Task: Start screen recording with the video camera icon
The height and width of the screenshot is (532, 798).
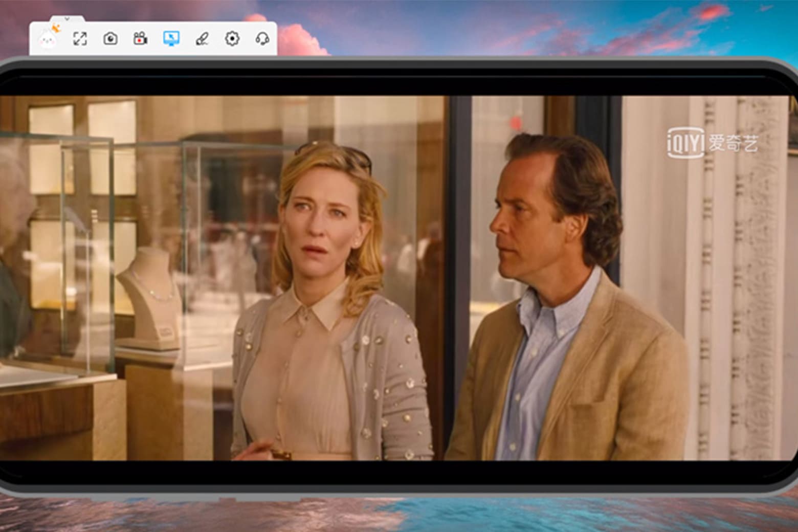Action: pos(140,38)
